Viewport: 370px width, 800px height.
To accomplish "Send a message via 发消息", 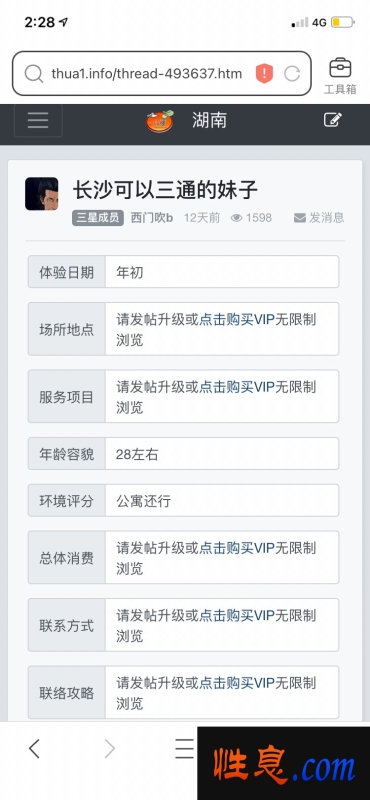I will pos(319,218).
